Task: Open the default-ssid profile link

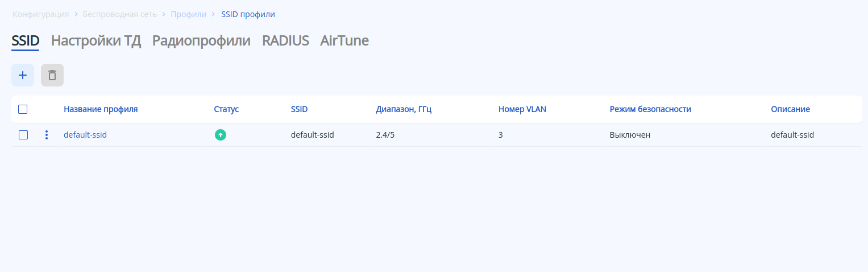Action: tap(85, 135)
